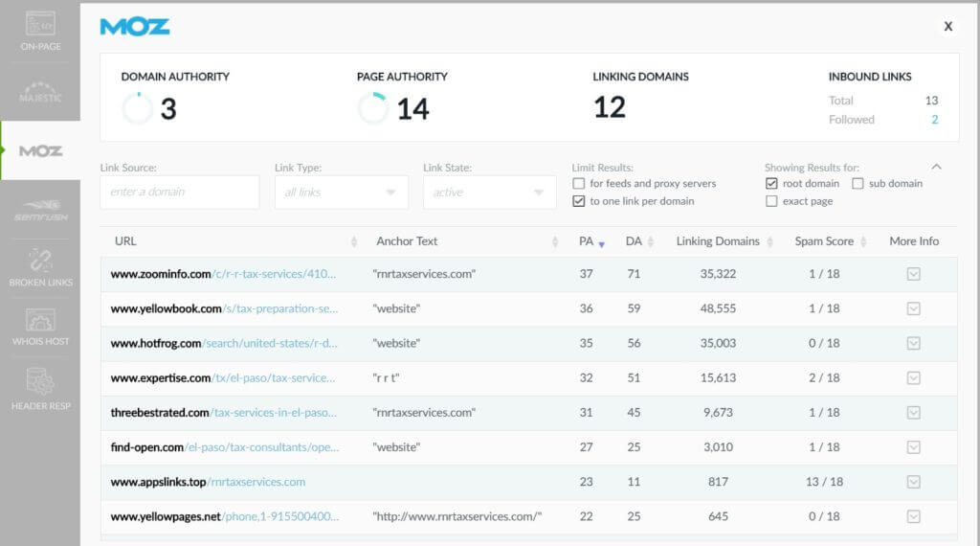980x546 pixels.
Task: Select spam score 13 / 18 cell
Action: [x=824, y=482]
